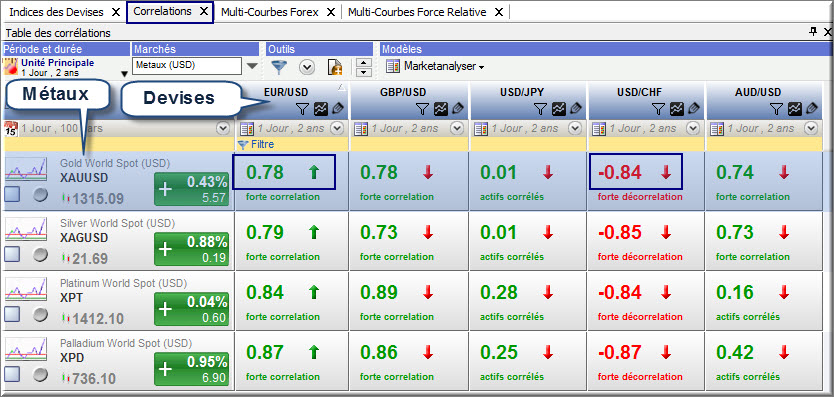Expand the AUD/USD period dropdown chevron

pyautogui.click(x=811, y=128)
